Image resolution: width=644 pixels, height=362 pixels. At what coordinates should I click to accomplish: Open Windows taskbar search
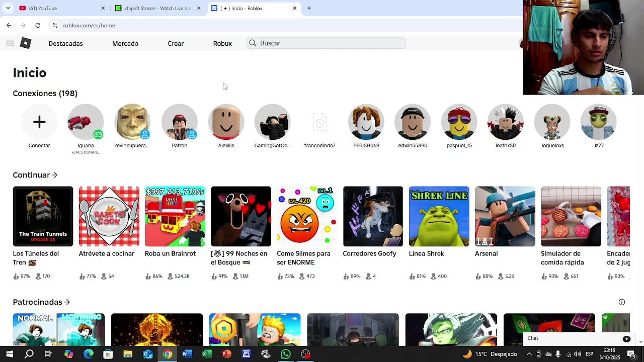coord(29,354)
